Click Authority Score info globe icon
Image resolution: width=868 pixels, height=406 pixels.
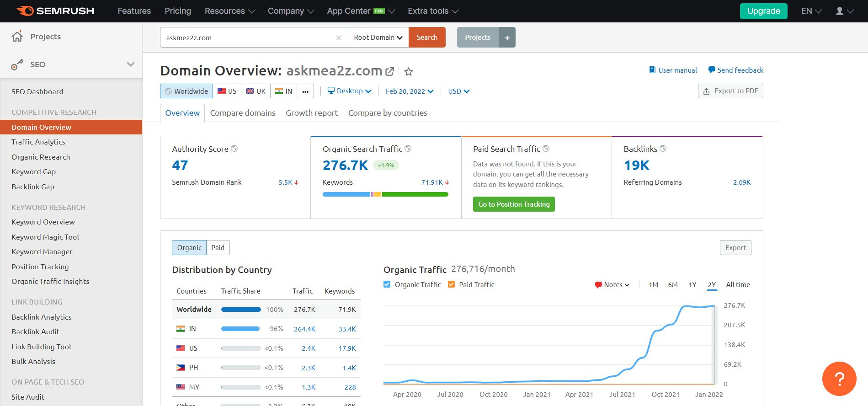[x=234, y=149]
